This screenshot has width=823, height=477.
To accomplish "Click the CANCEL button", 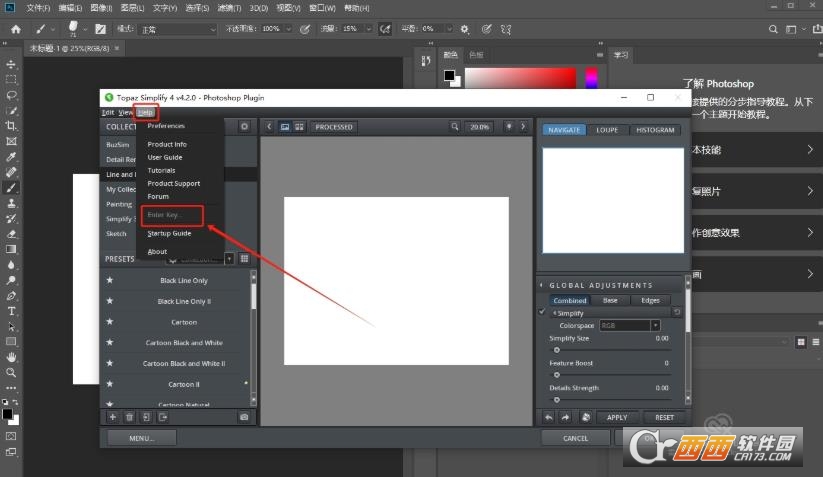I will point(576,438).
